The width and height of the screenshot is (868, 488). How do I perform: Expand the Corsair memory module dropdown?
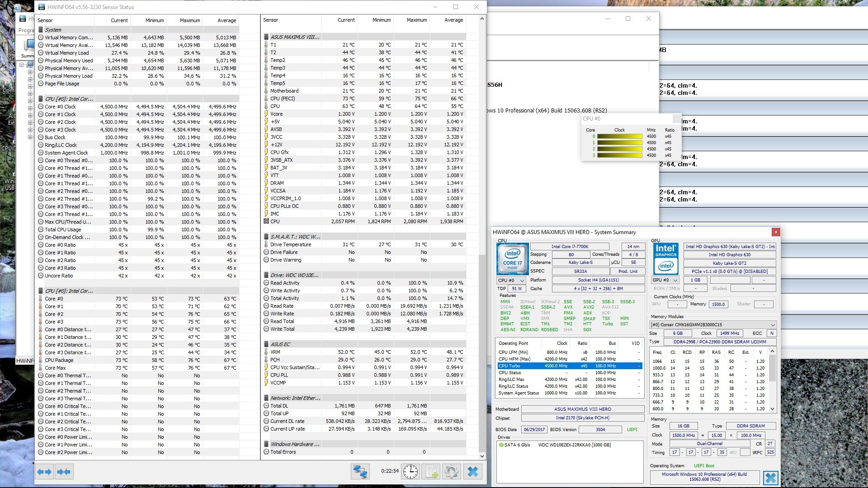click(x=773, y=325)
